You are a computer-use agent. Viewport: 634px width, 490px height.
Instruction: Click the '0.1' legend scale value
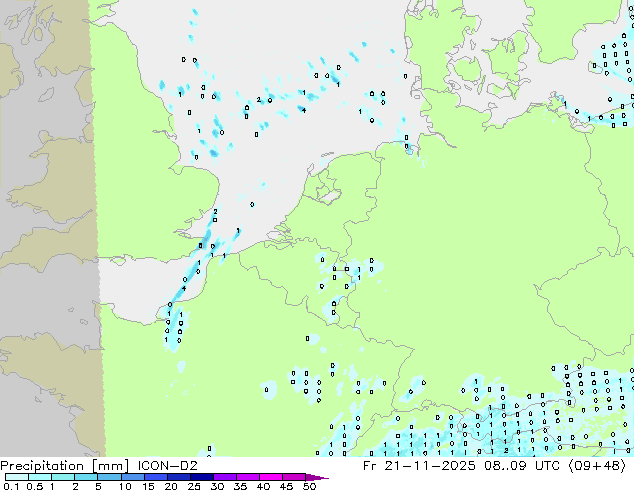11,486
